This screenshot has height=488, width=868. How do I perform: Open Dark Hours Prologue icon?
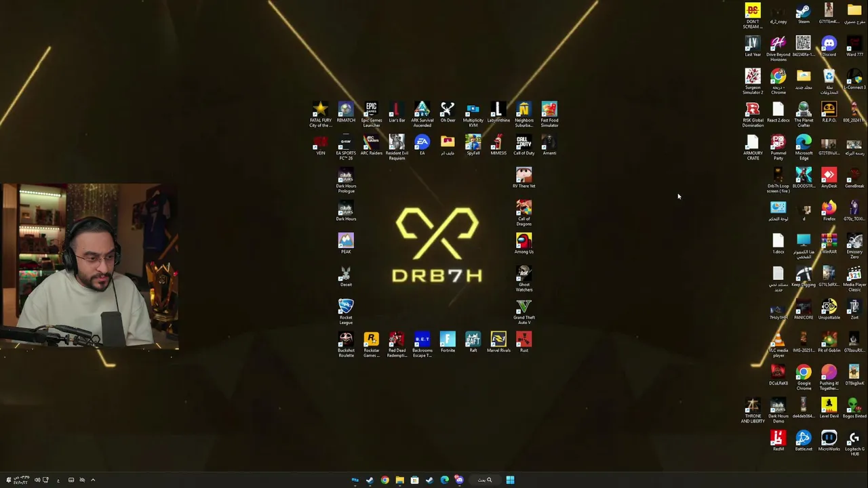[346, 180]
